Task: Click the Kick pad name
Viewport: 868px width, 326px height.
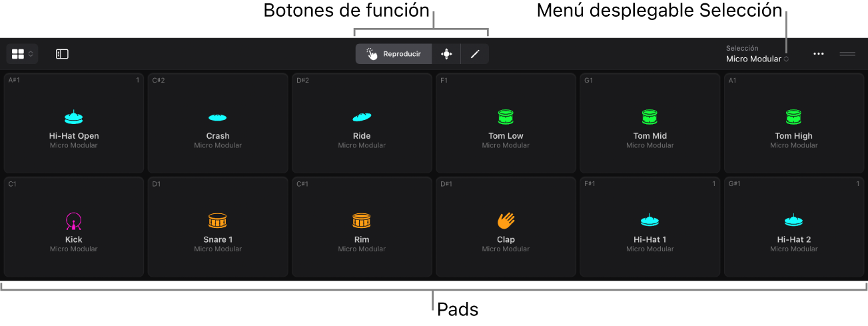Action: click(x=74, y=239)
